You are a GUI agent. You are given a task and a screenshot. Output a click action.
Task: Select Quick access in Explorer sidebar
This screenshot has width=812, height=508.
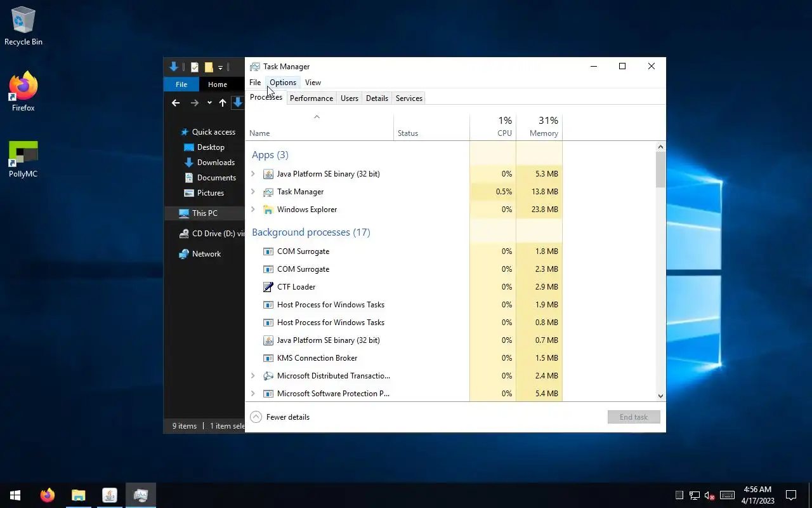point(207,132)
